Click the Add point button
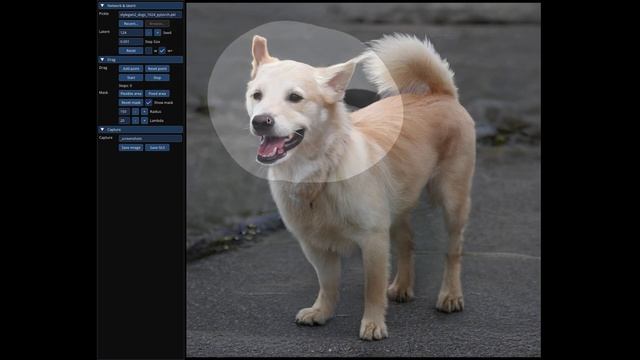Screen dimensions: 640x360 tap(131, 69)
